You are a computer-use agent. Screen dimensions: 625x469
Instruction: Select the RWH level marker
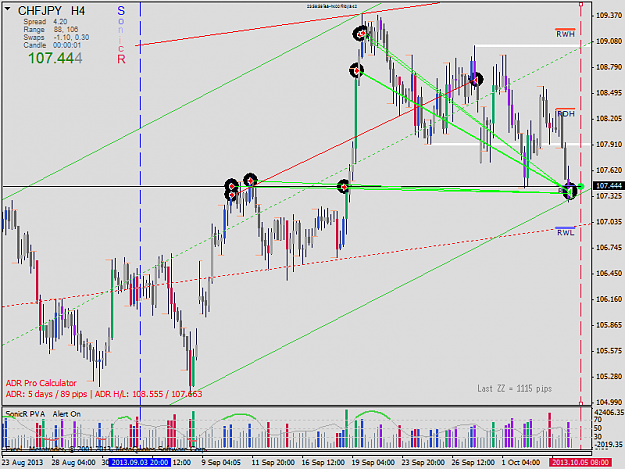(x=565, y=33)
